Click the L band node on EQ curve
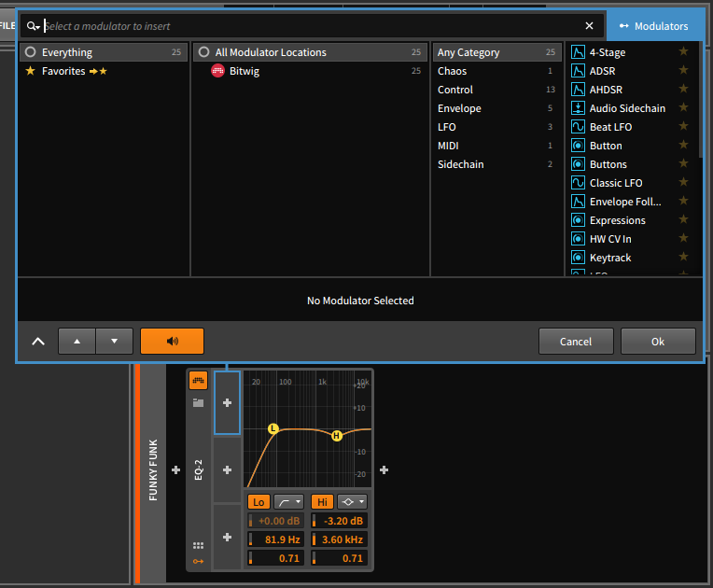 [273, 428]
